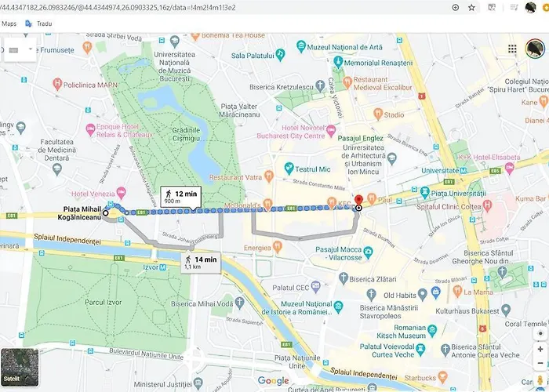Open the Tradu bookmark

click(x=39, y=24)
